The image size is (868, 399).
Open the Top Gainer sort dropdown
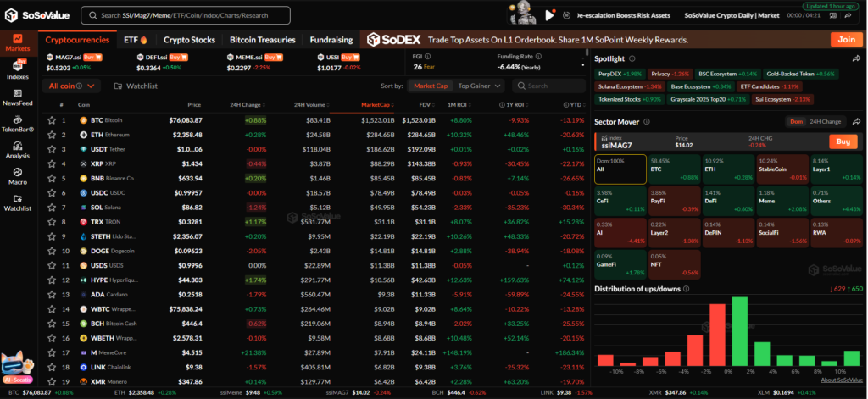pos(480,86)
